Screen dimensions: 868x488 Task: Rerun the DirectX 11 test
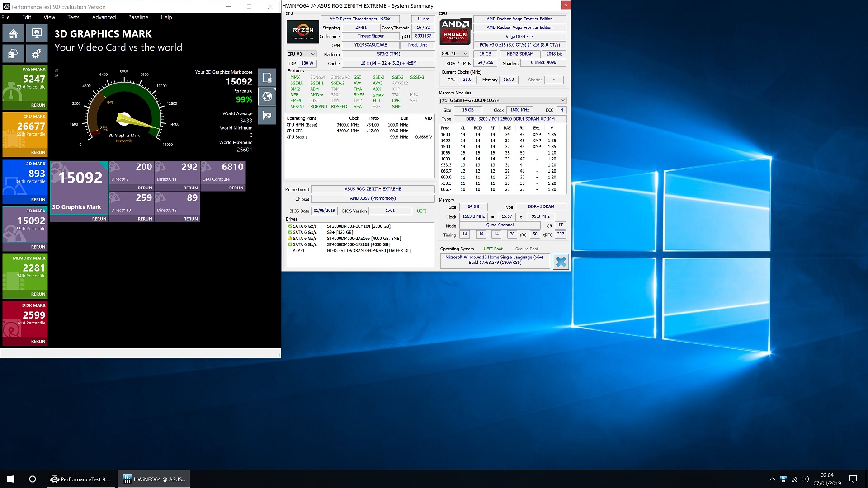[x=190, y=188]
